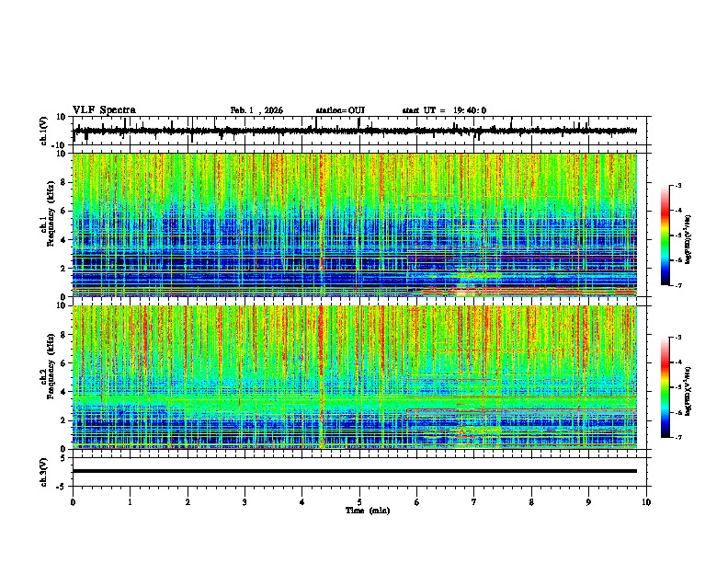
Task: Click the "ch.1(V)" axis label
Action: 44,131
